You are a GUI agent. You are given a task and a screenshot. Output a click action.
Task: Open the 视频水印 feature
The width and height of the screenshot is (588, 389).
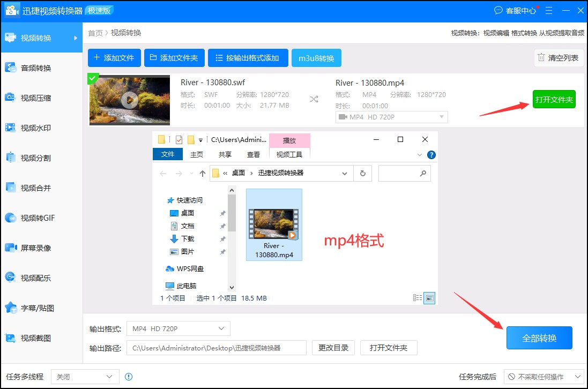[35, 128]
